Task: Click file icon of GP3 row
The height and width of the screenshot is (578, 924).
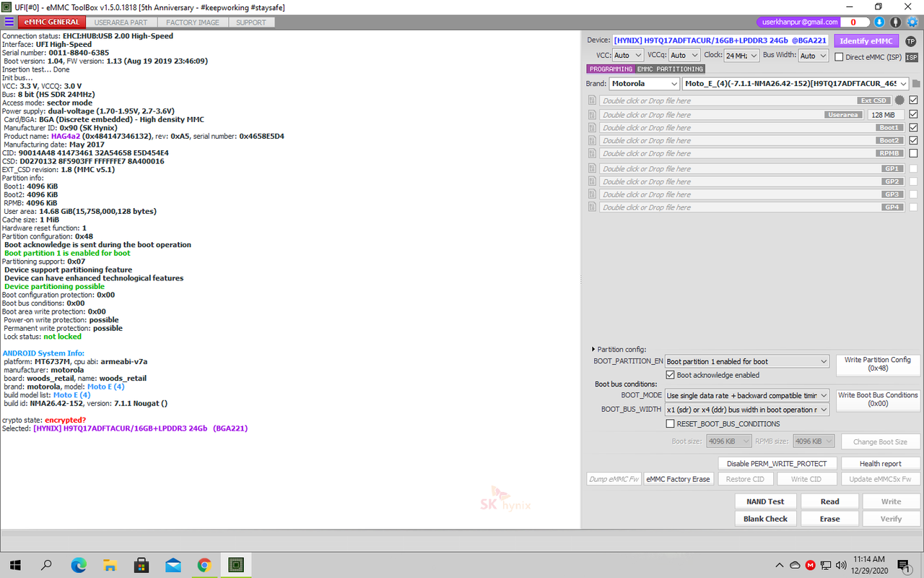Action: (592, 195)
